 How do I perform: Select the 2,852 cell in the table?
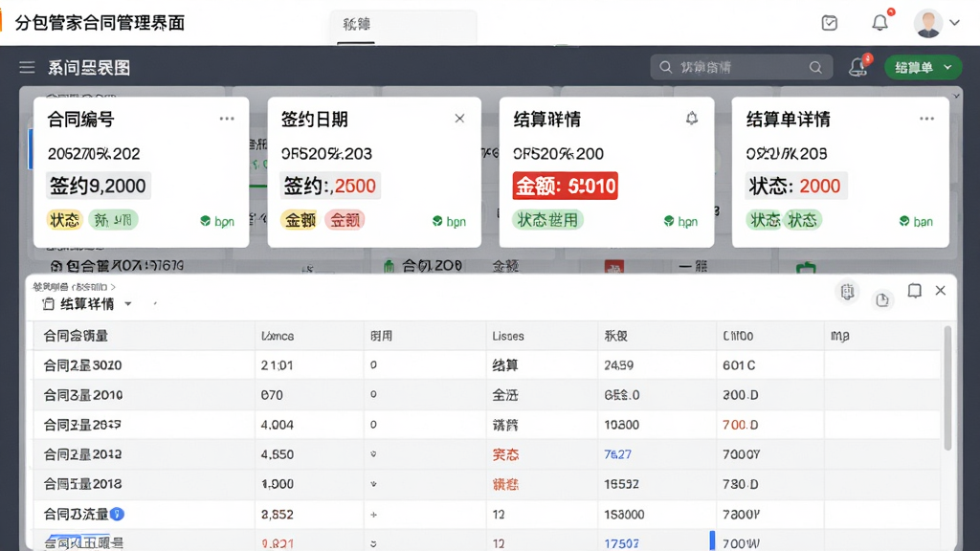[277, 514]
